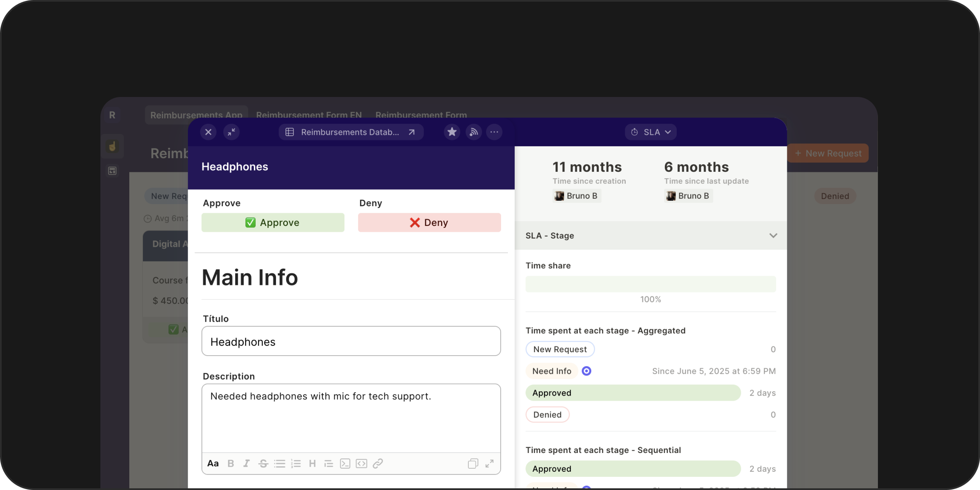
Task: Expand Description editor to full screen
Action: coord(490,464)
